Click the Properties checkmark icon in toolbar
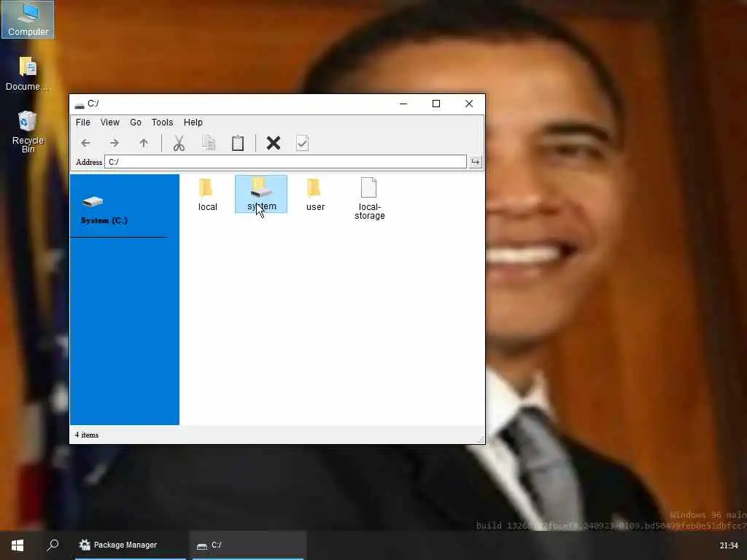Image resolution: width=747 pixels, height=560 pixels. [303, 143]
